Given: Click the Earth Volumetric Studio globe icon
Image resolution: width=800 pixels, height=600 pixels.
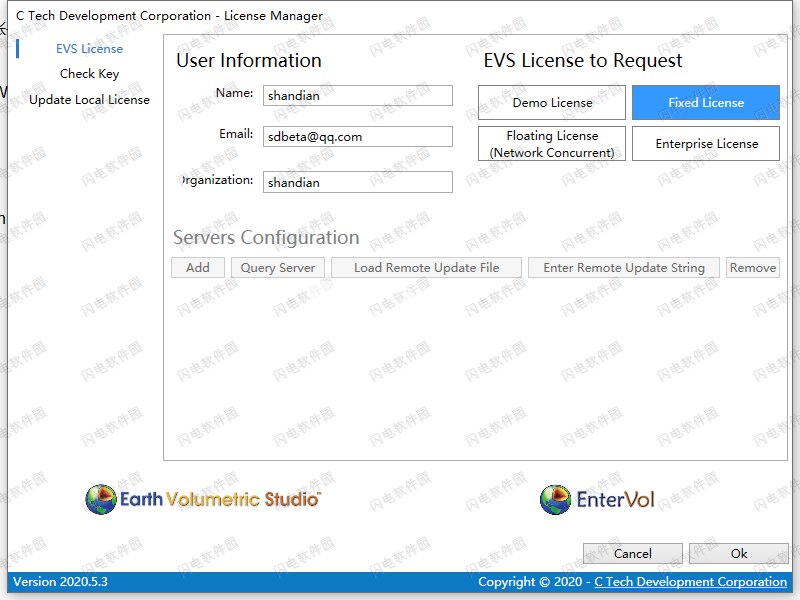Looking at the screenshot, I should 101,499.
